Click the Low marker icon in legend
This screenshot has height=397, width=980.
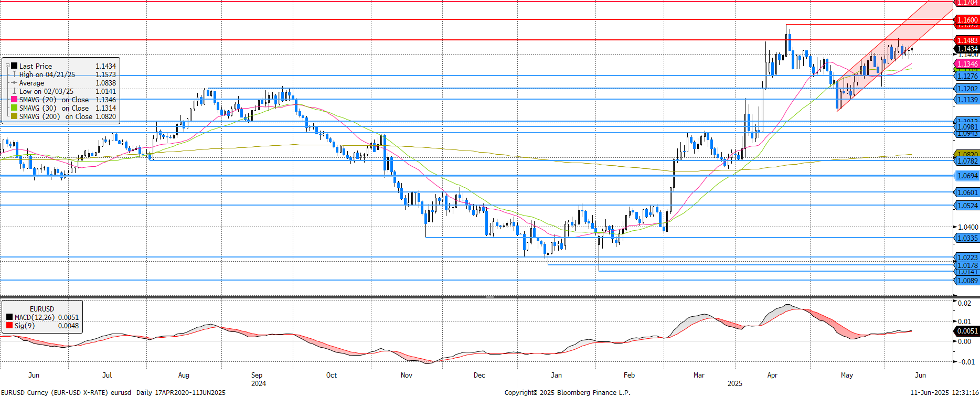click(14, 91)
